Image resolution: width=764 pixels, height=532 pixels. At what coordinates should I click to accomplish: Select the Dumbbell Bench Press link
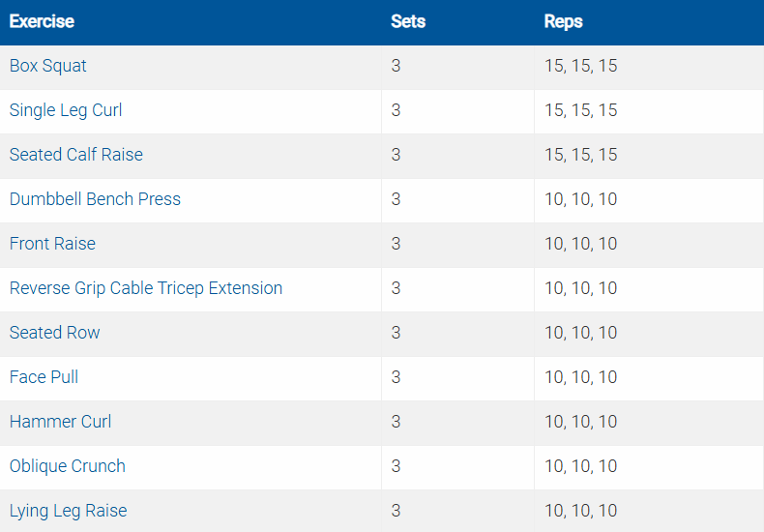(95, 199)
